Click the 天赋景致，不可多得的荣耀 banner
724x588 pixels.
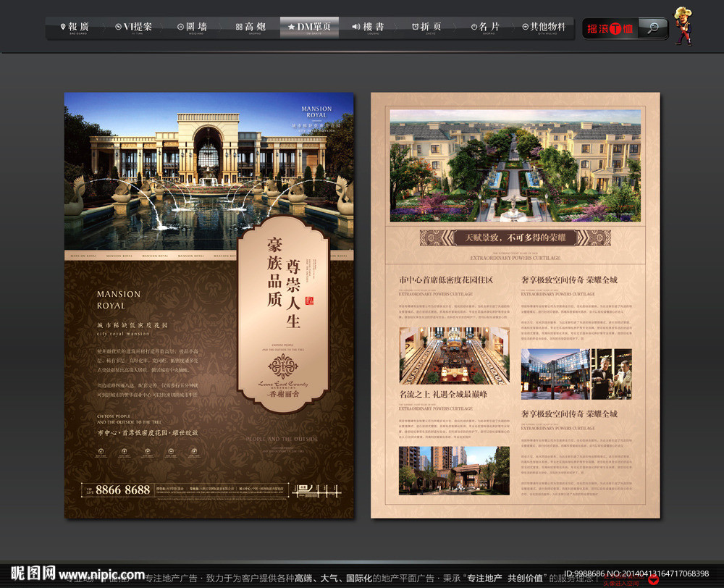pyautogui.click(x=515, y=238)
